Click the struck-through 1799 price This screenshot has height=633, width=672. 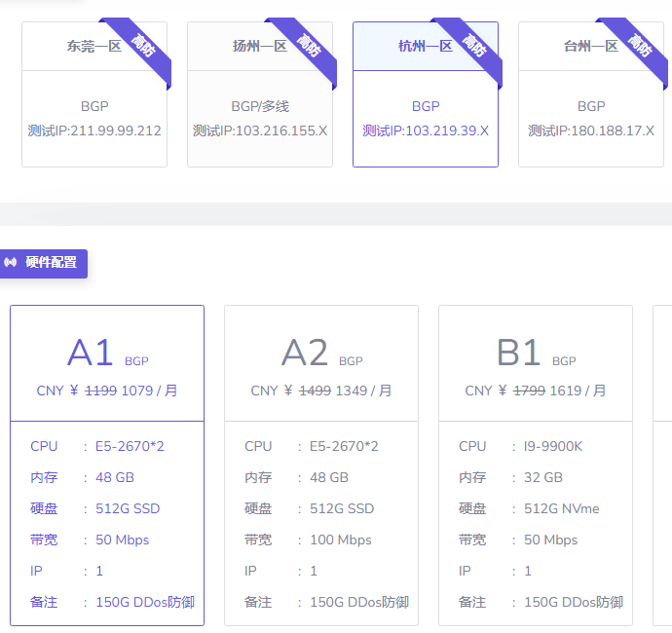tap(529, 391)
